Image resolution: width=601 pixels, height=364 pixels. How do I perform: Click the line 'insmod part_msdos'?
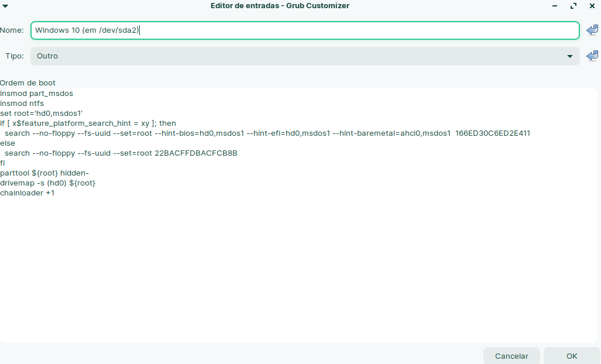[36, 94]
